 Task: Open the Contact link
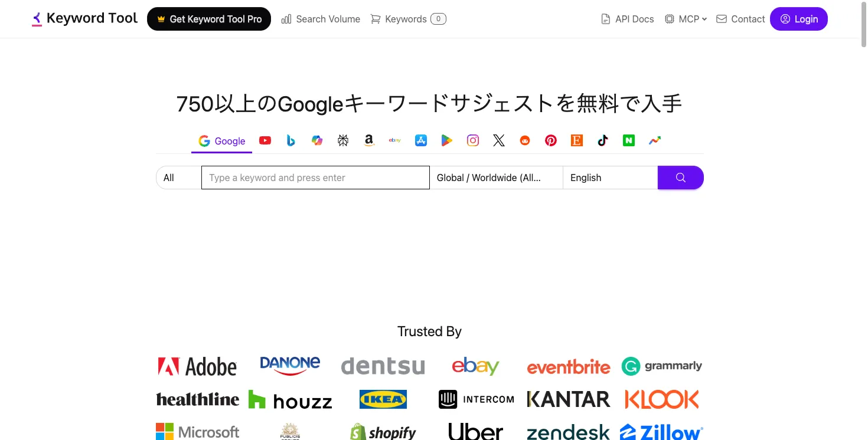coord(740,19)
